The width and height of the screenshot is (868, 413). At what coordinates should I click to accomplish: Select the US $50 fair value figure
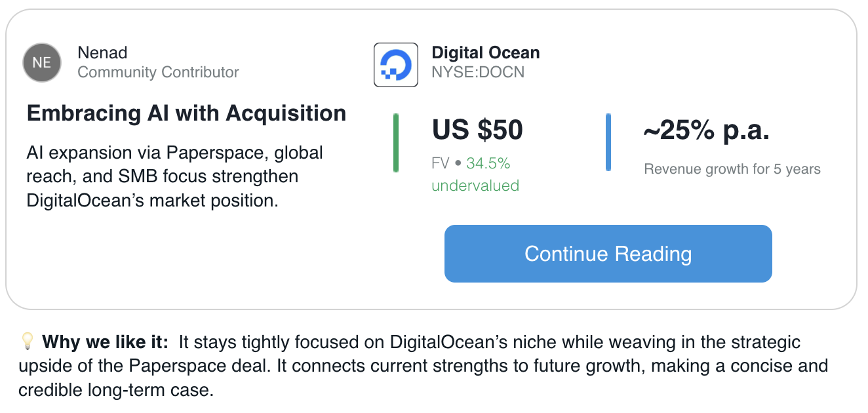pyautogui.click(x=477, y=130)
